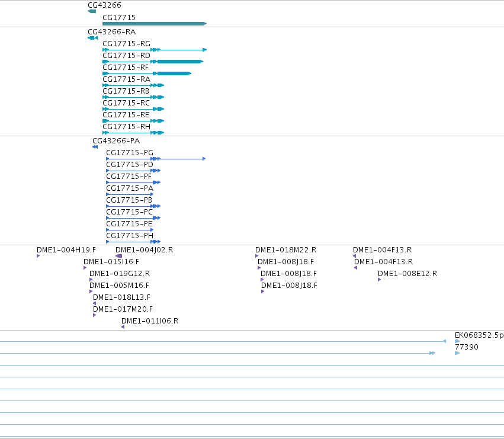504x439 pixels.
Task: Select the CG17715-PH protein label
Action: (130, 236)
